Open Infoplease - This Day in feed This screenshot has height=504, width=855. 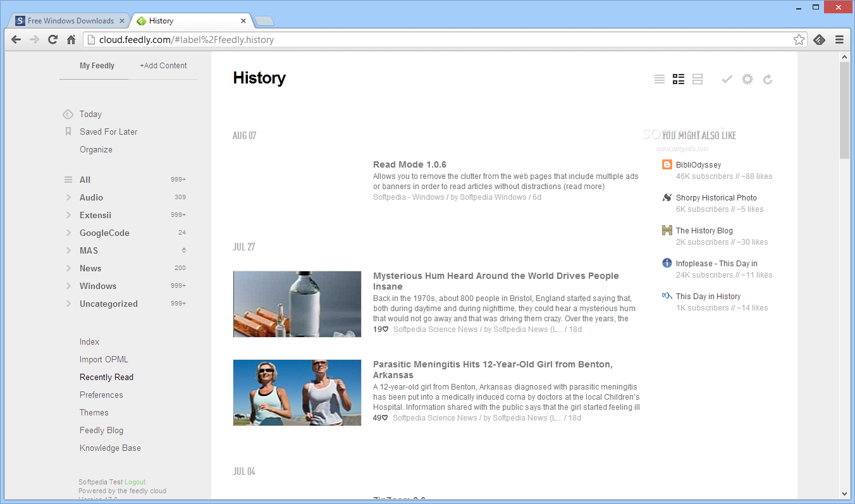point(717,264)
